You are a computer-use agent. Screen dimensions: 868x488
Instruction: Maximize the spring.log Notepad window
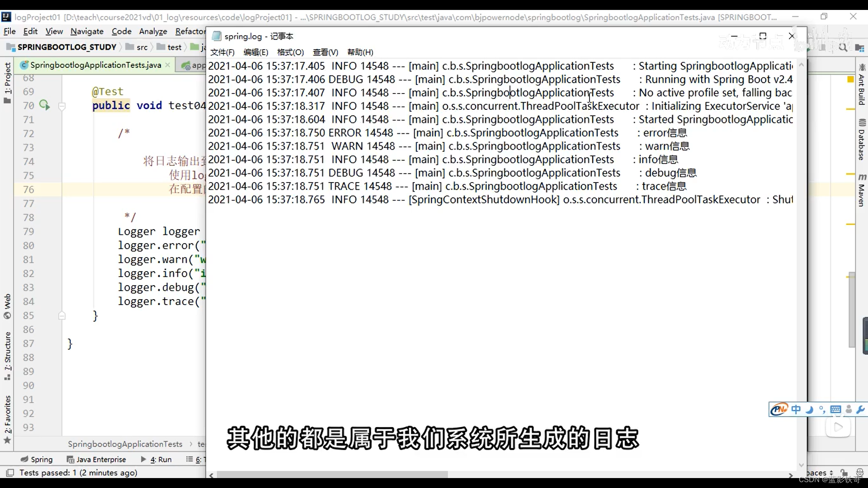[x=763, y=36]
